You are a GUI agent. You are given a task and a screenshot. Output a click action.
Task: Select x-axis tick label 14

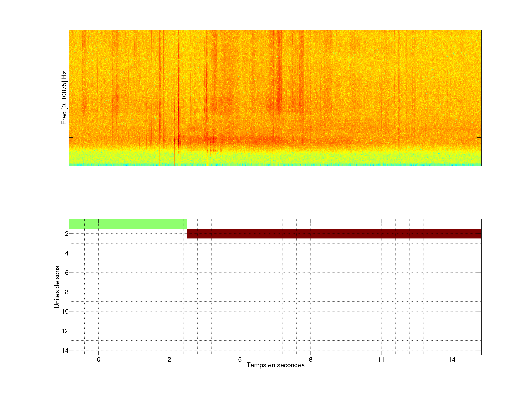click(452, 359)
